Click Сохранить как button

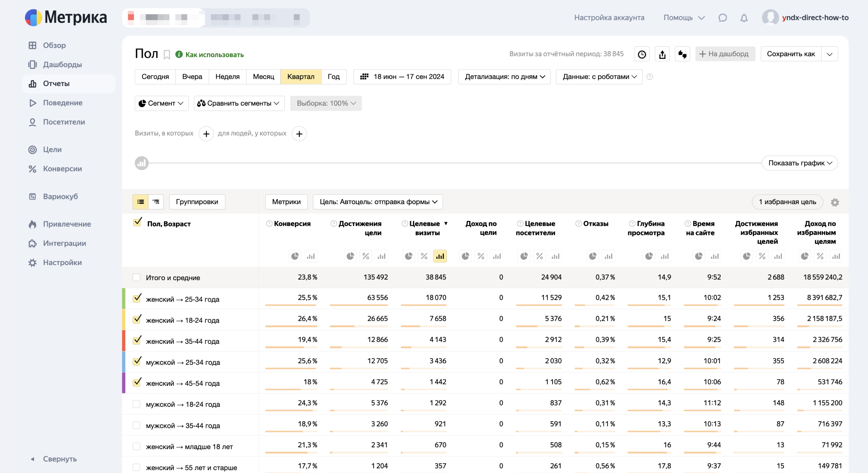point(791,54)
